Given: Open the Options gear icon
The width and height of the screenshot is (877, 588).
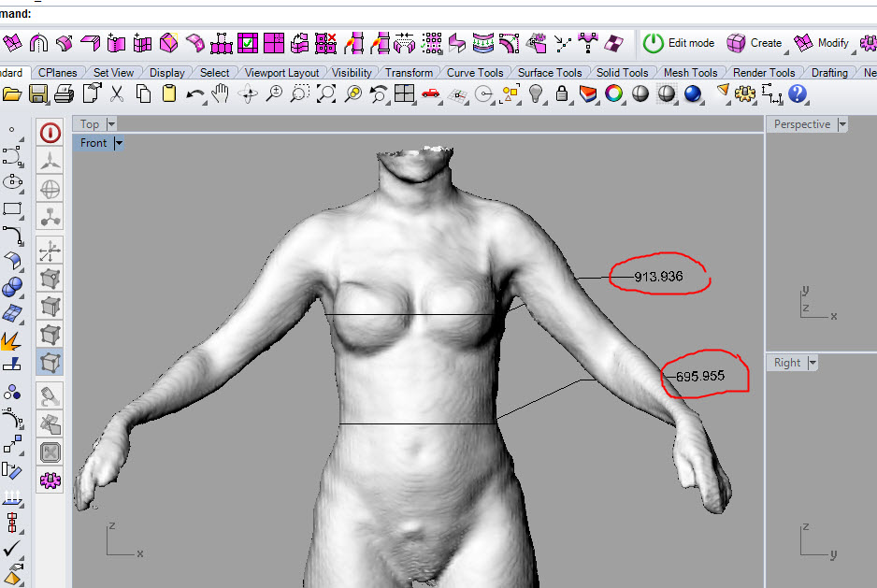Looking at the screenshot, I should (745, 93).
